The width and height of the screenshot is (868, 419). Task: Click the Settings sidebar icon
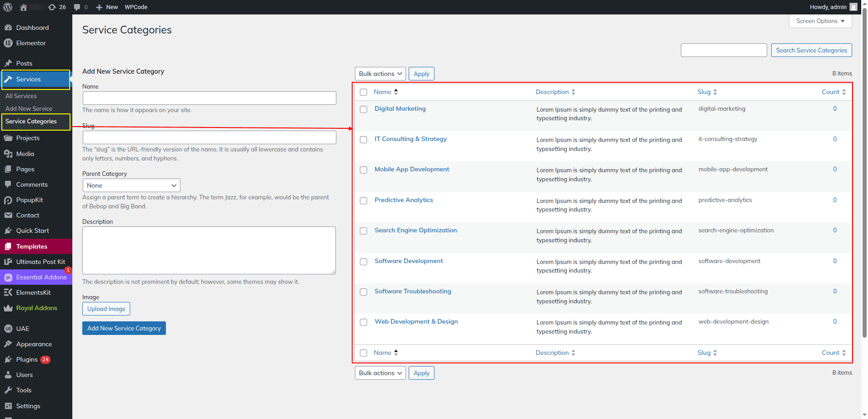click(8, 406)
